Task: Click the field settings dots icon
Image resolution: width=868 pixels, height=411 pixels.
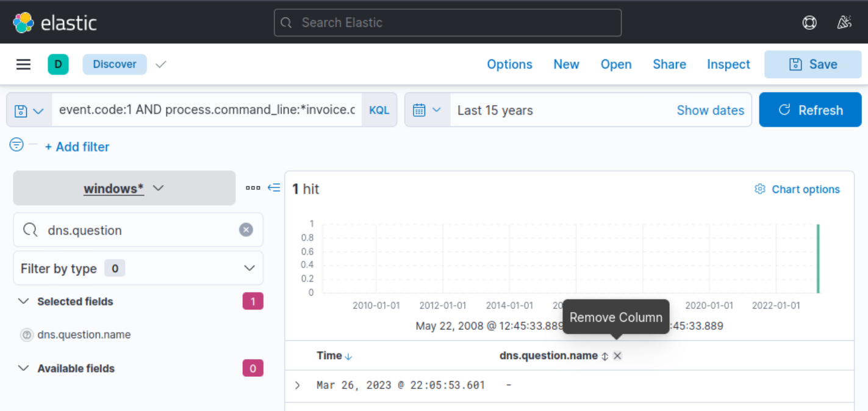Action: tap(253, 188)
